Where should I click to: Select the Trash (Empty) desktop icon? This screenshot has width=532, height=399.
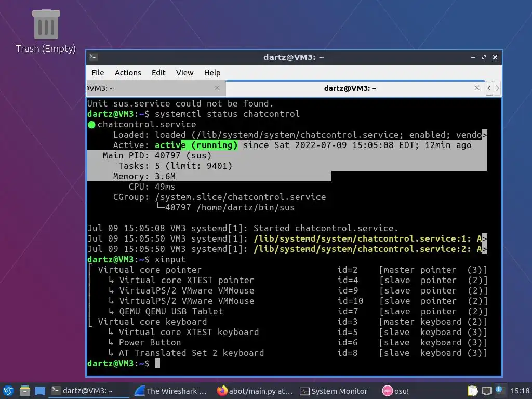[46, 32]
